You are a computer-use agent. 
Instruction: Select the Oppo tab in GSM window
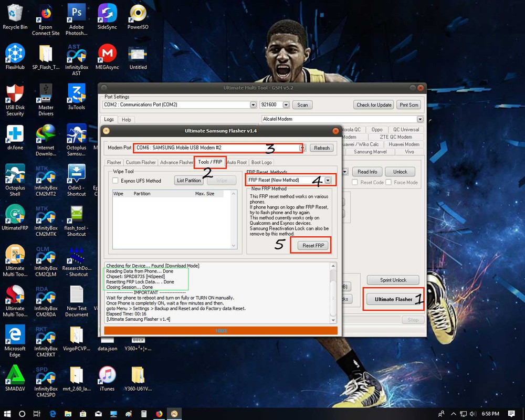tap(376, 130)
